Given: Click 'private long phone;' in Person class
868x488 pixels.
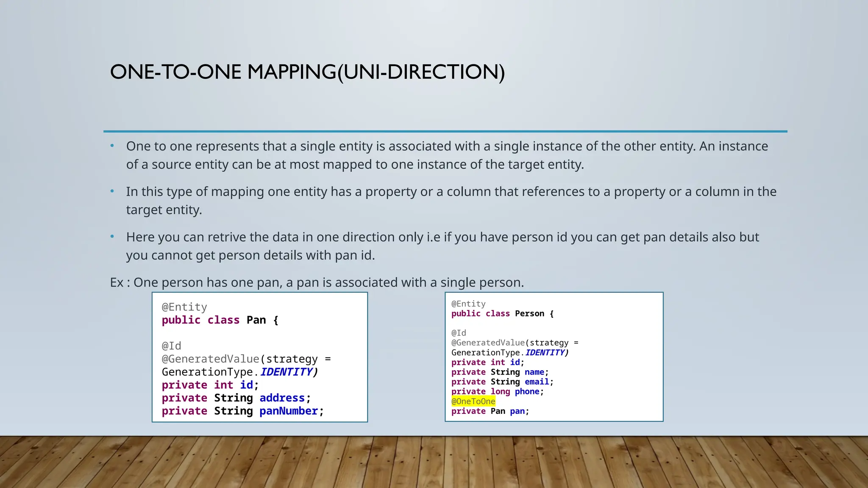Looking at the screenshot, I should pos(497,391).
